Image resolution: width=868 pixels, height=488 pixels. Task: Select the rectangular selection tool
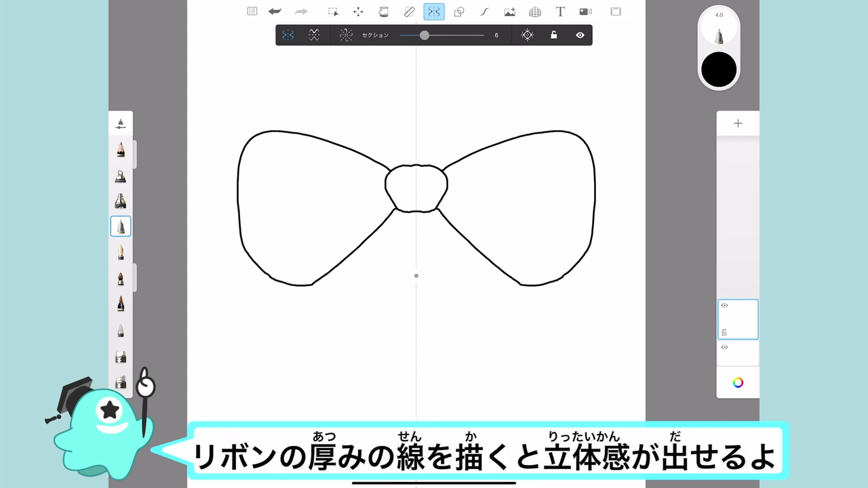coord(333,12)
